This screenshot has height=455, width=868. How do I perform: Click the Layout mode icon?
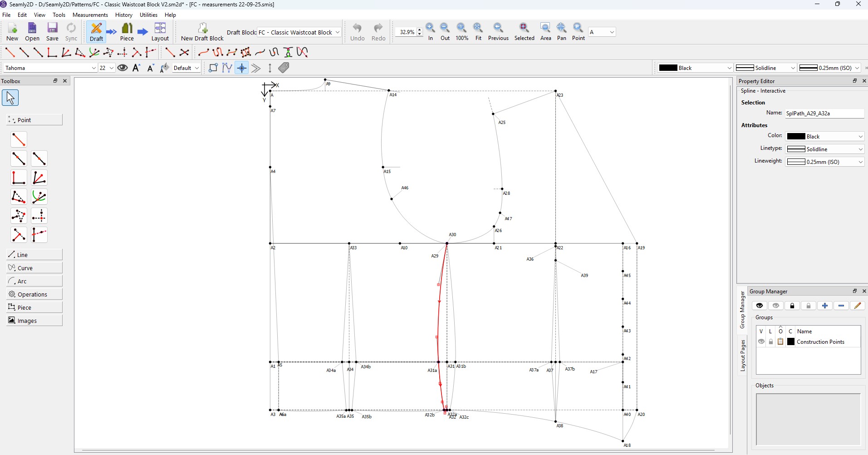click(x=160, y=32)
